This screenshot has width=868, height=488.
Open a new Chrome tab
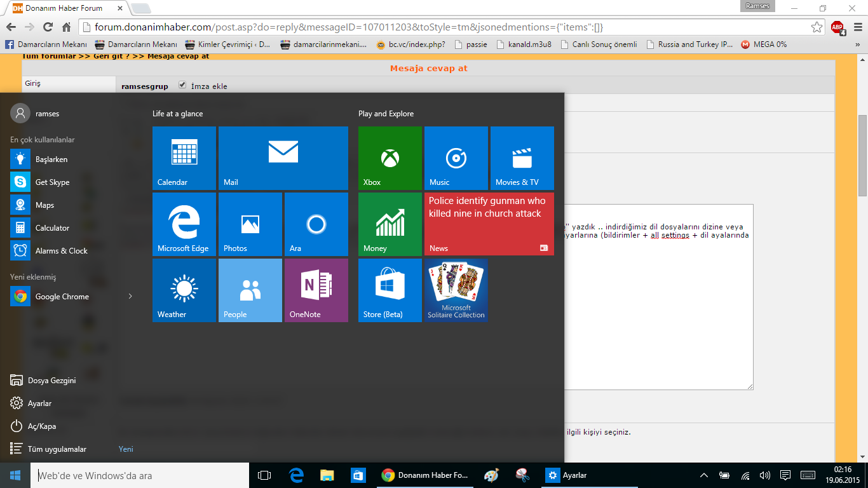click(x=140, y=8)
